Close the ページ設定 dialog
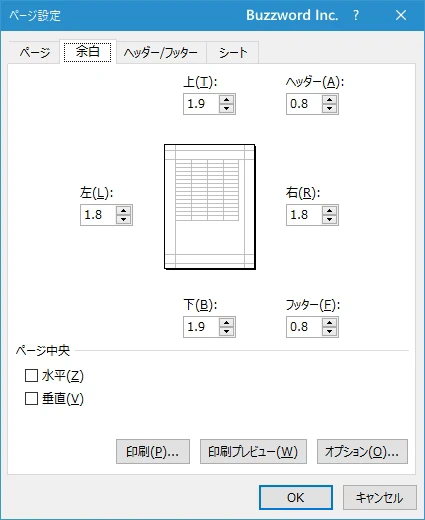 pos(401,15)
